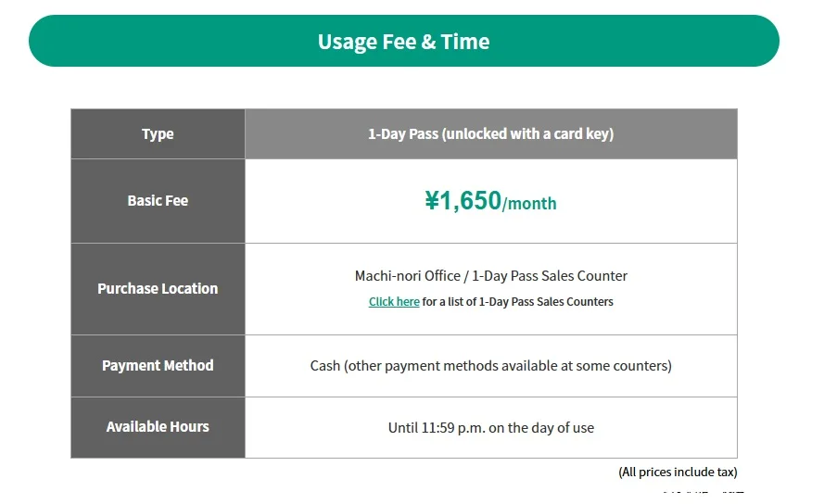Click the "/month" text beside the price
Screen dimensions: 824x504
[x=529, y=204]
